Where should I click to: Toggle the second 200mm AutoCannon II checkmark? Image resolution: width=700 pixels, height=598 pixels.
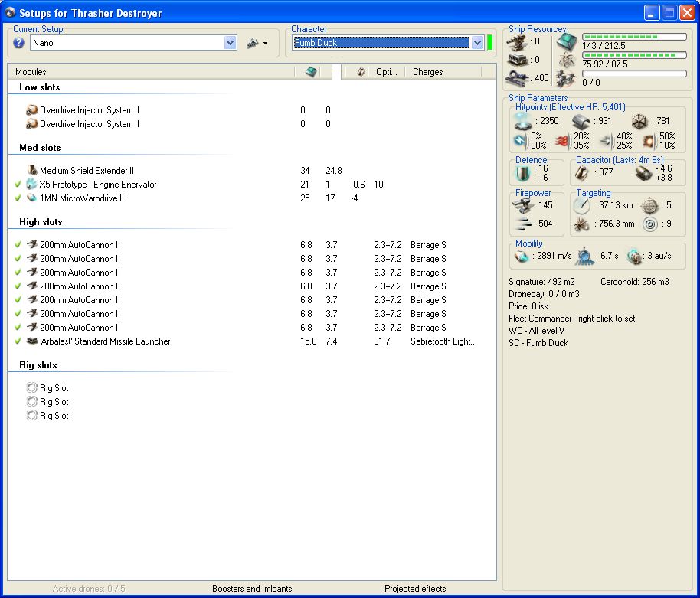click(x=18, y=258)
